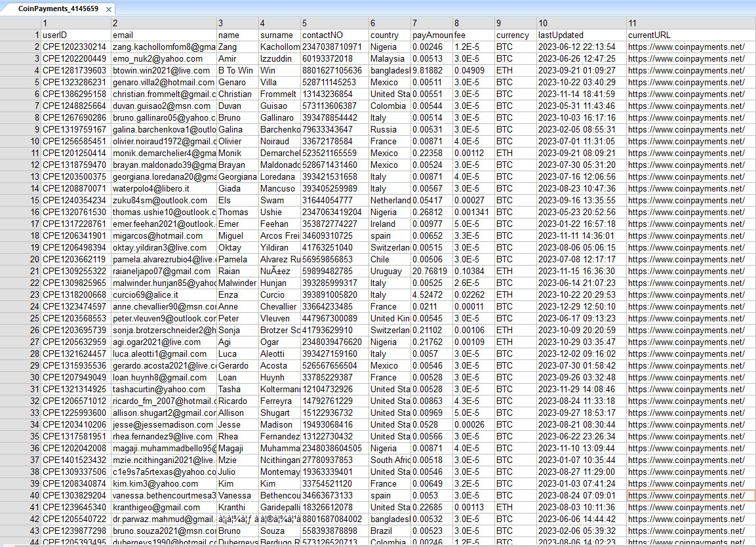Click cell kim.kim3@yahoo.com
Viewport: 756px width, 547px height.
[164, 484]
